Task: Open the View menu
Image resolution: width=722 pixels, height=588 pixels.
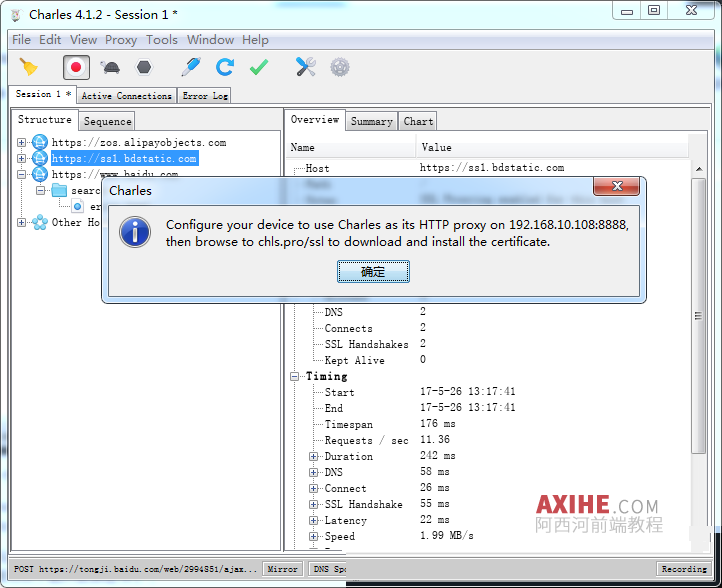Action: pyautogui.click(x=83, y=40)
